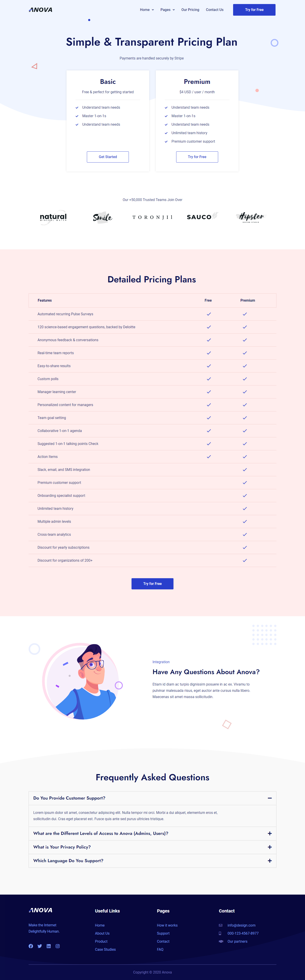
Task: Select the natural mineral water logo
Action: [53, 217]
